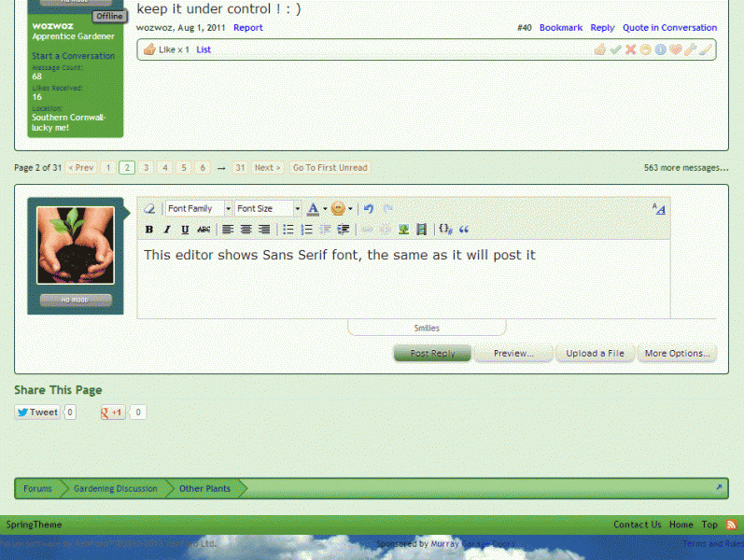The height and width of the screenshot is (560, 744).
Task: Click Quote in Conversation link
Action: point(669,27)
